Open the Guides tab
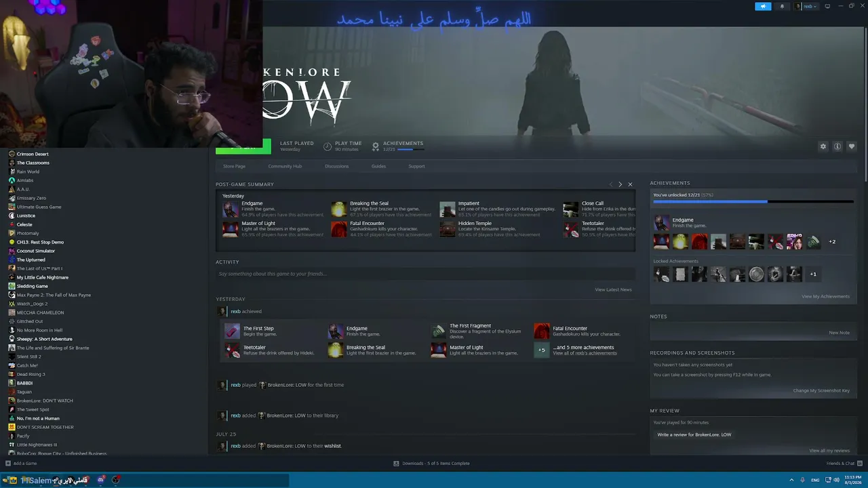This screenshot has height=488, width=868. pyautogui.click(x=378, y=166)
